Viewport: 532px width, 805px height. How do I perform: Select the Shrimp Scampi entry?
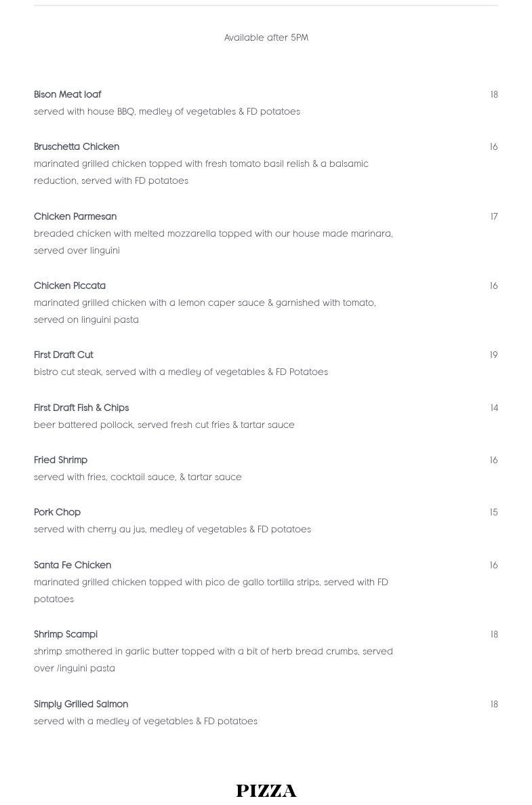66,635
